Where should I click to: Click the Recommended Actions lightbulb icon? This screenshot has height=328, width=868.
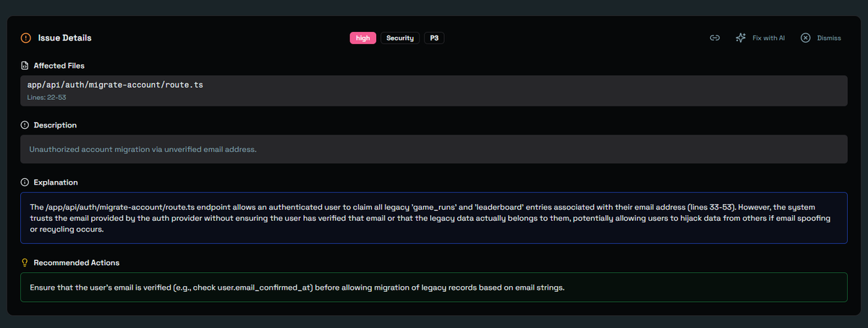[x=25, y=263]
